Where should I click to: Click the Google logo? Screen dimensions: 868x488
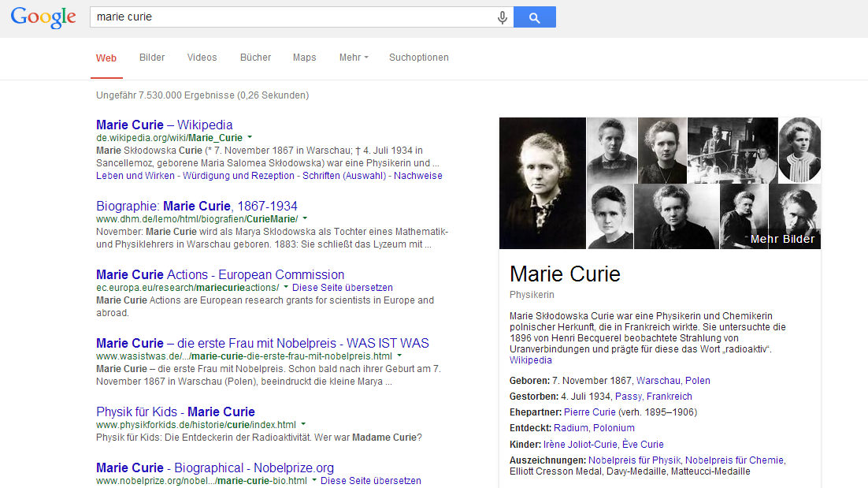[43, 17]
